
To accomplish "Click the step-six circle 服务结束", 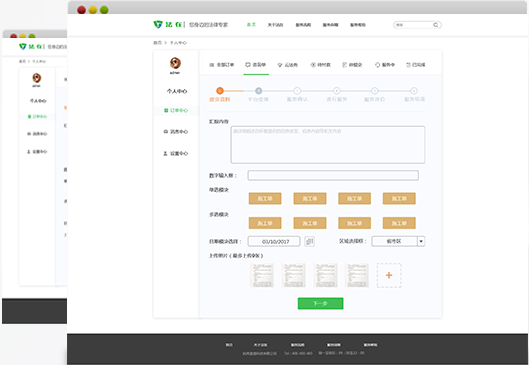I will (x=414, y=90).
